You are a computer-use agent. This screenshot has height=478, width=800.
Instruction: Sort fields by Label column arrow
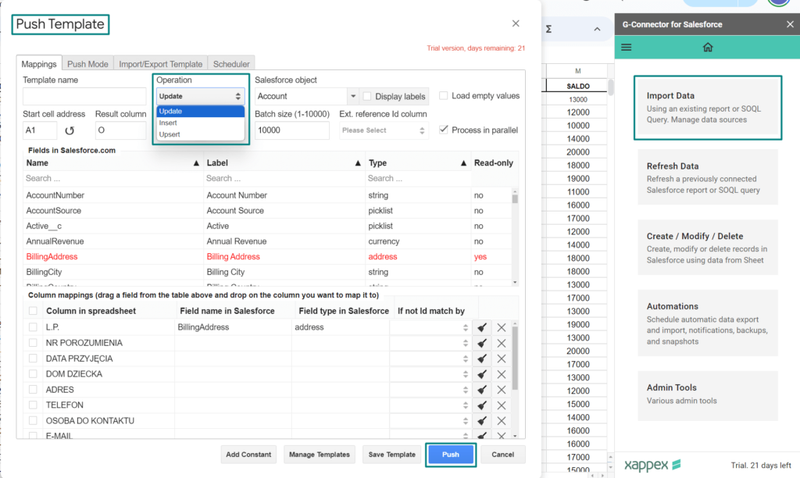[358, 163]
